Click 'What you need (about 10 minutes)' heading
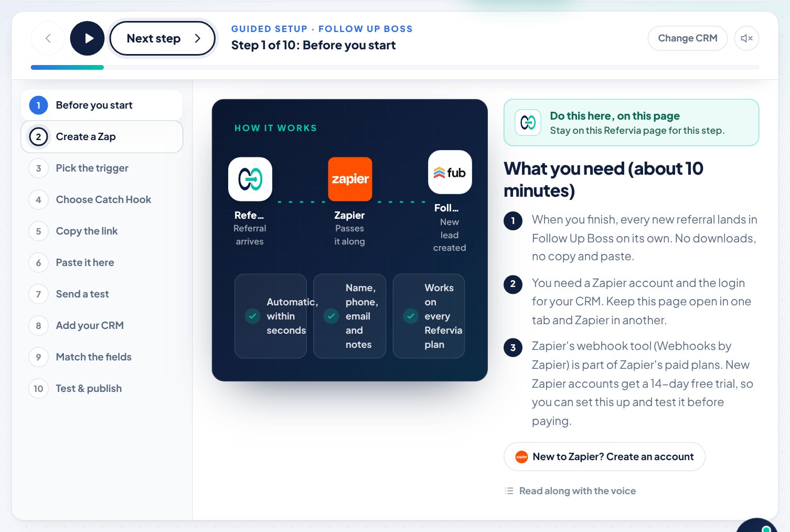 (x=604, y=179)
